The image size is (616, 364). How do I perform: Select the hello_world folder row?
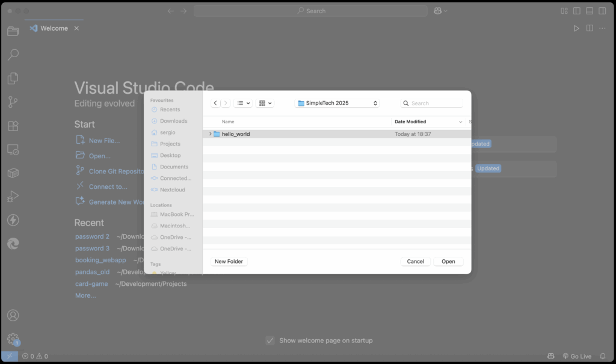coord(337,134)
